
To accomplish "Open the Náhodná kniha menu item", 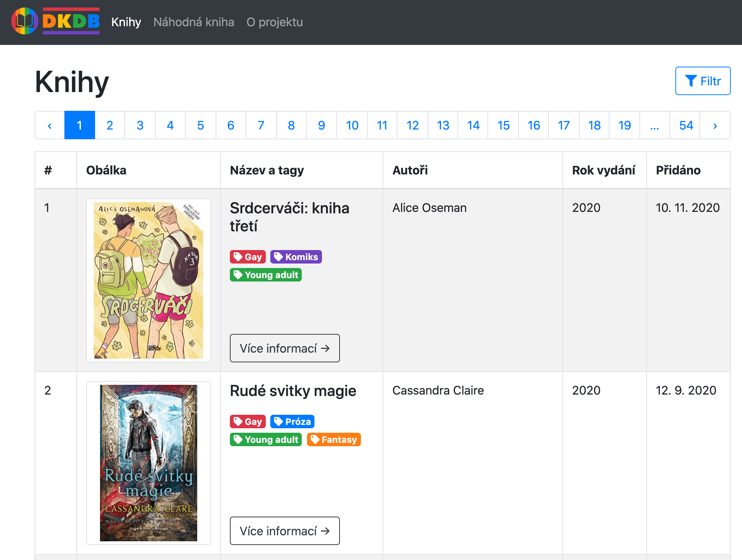I will [x=194, y=22].
